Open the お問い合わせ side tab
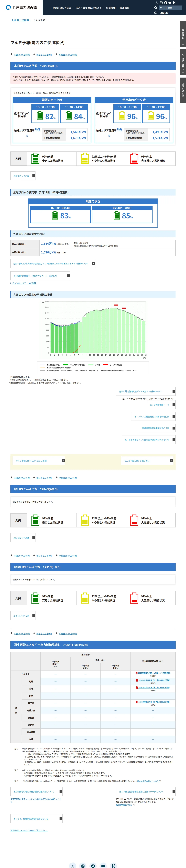Viewport: 186px width, 868px height. pos(183,90)
